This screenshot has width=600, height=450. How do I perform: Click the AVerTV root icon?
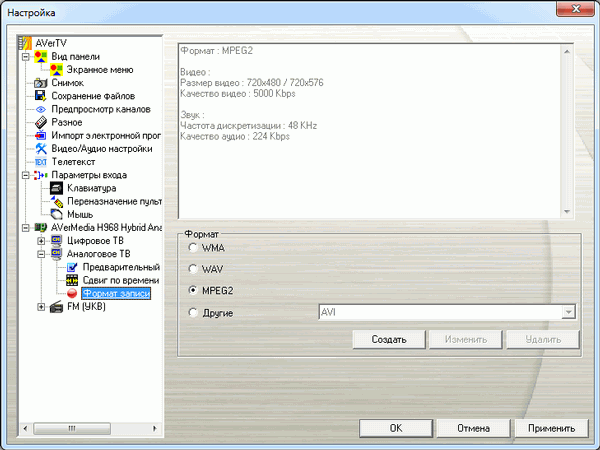point(25,43)
